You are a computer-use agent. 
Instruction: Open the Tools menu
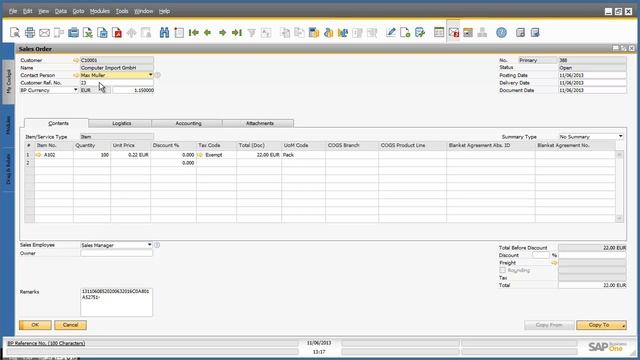tap(122, 11)
